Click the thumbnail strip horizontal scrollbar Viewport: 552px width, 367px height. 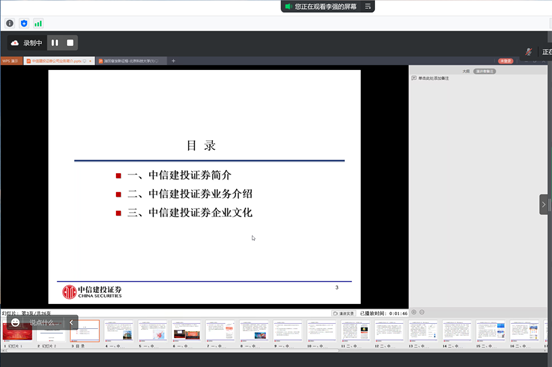[172, 350]
